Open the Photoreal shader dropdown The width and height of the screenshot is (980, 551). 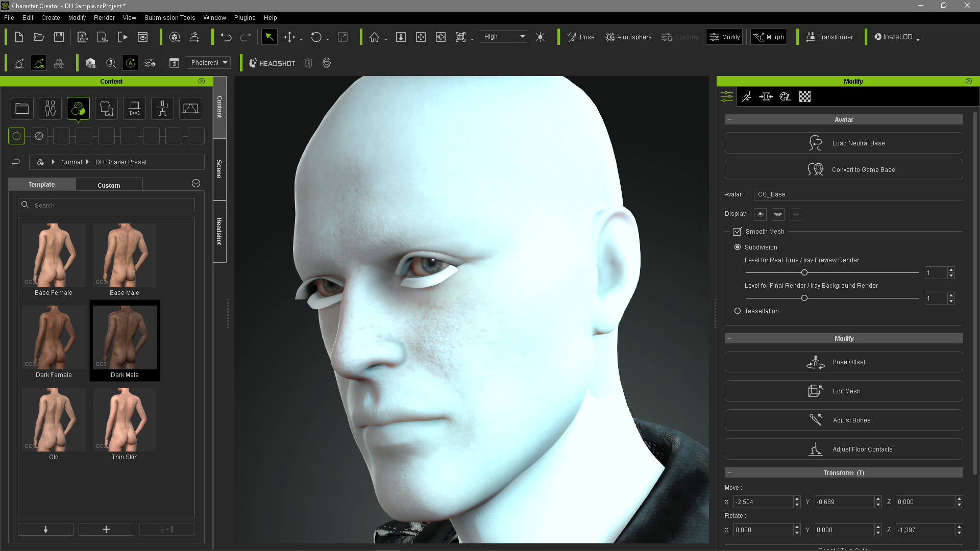coord(208,63)
